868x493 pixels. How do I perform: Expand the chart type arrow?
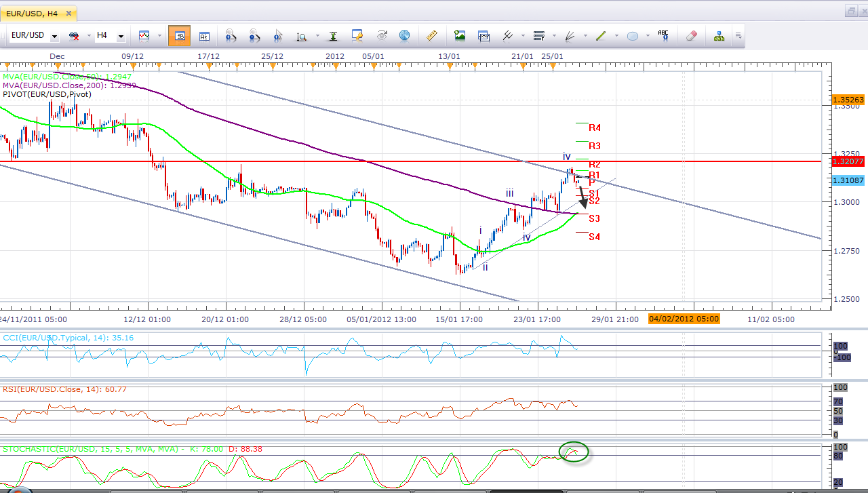[x=159, y=36]
